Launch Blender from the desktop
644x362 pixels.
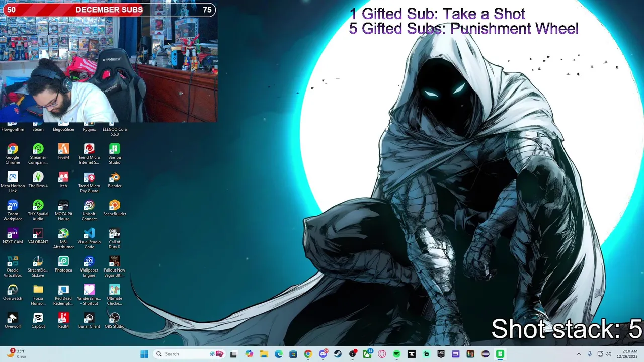(115, 180)
